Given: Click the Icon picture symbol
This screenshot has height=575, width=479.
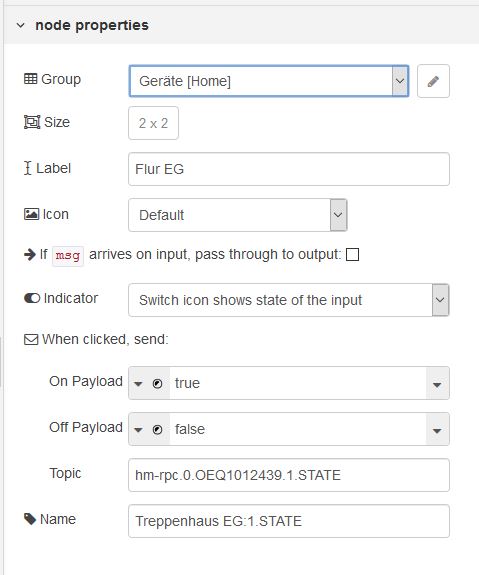Looking at the screenshot, I should pyautogui.click(x=31, y=214).
